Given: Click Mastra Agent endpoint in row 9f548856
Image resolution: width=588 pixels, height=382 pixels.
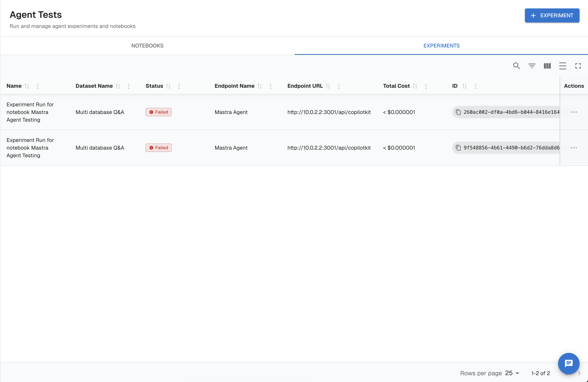Looking at the screenshot, I should tap(231, 148).
